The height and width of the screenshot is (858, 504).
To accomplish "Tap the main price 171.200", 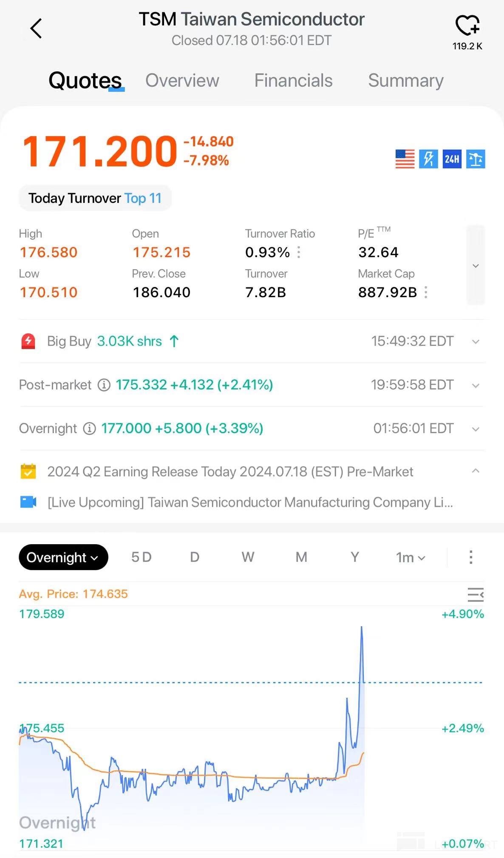I will (x=100, y=151).
